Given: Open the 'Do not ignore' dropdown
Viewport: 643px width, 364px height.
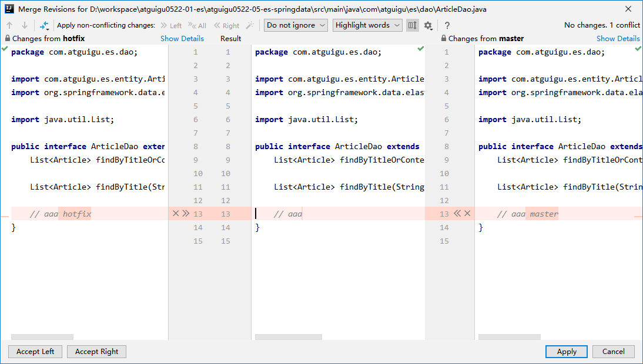Looking at the screenshot, I should click(296, 25).
